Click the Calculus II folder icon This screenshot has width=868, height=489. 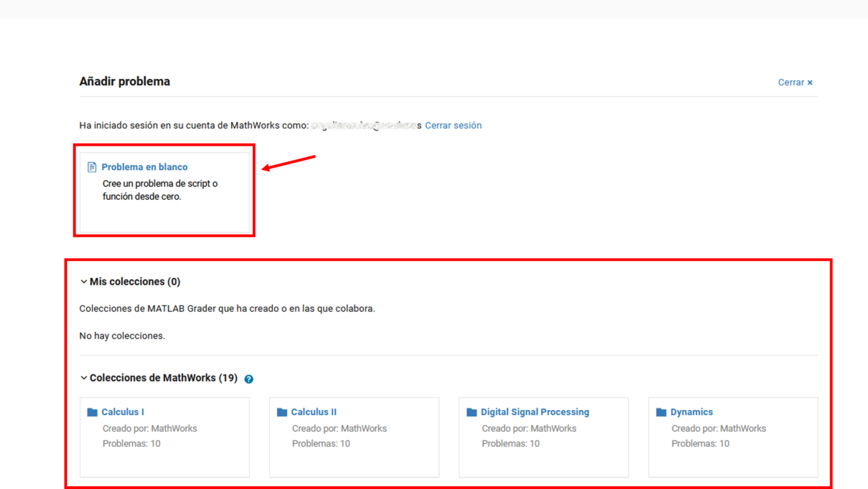tap(282, 412)
